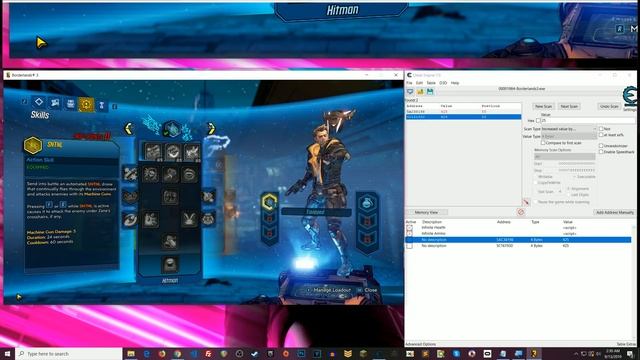This screenshot has width=640, height=360.
Task: Open the process list icon in Cheat Engine
Action: [410, 92]
